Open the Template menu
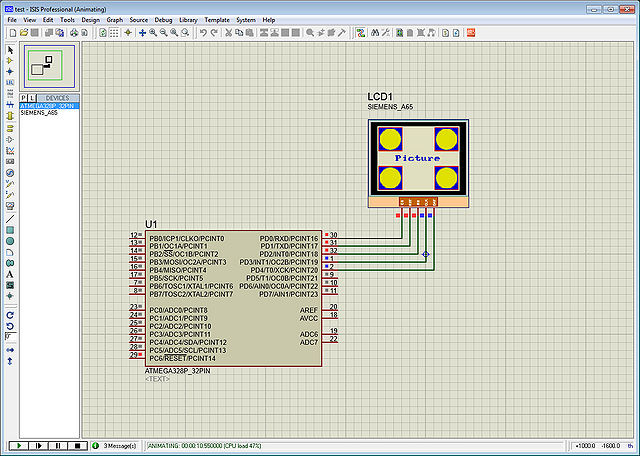The image size is (640, 456). 217,20
